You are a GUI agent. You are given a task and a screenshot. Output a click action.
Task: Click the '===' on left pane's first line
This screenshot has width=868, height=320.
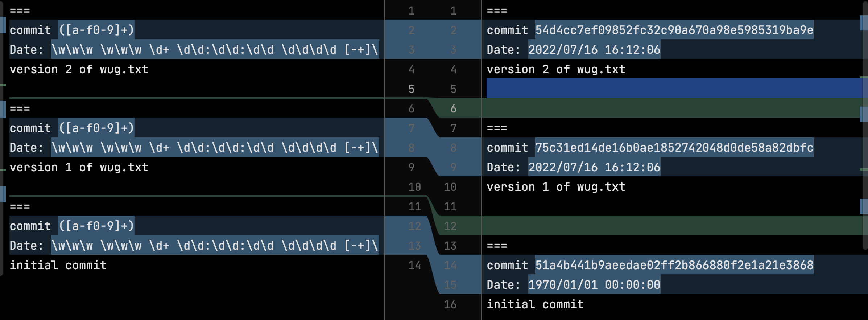(x=20, y=11)
